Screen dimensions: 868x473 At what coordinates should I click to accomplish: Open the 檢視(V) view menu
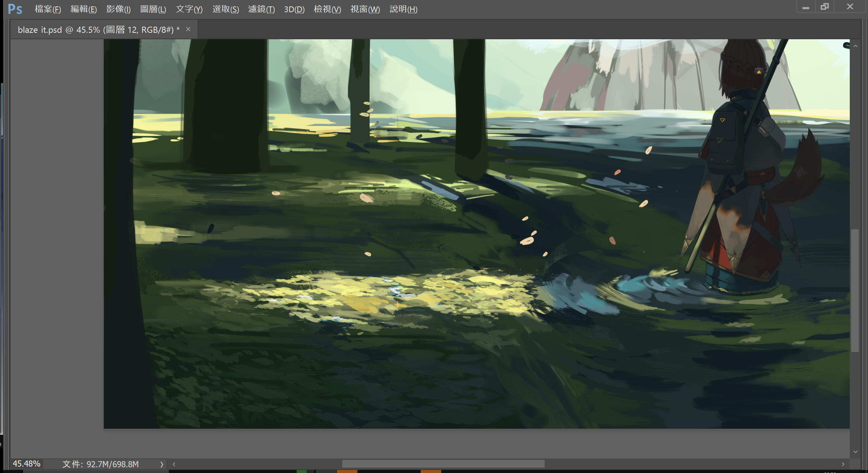click(327, 9)
